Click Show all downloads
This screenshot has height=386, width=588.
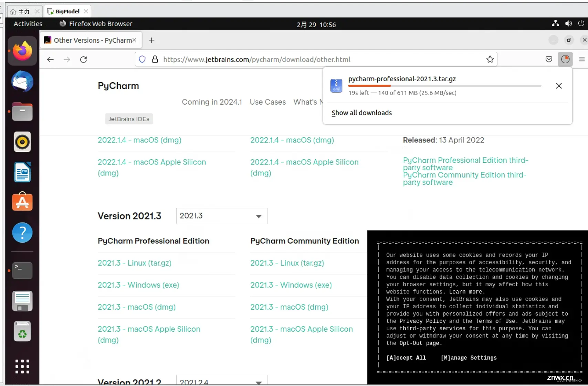pos(361,113)
